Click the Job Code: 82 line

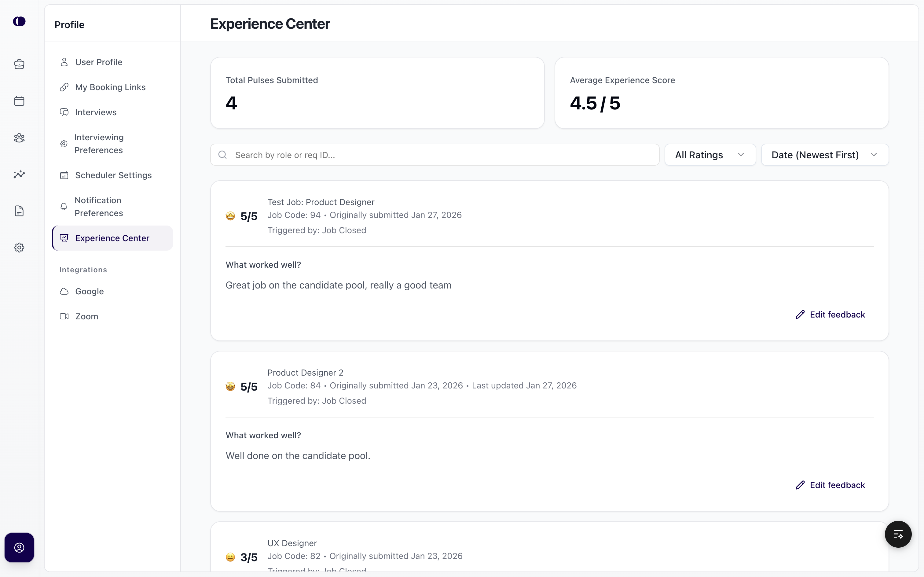coord(365,556)
